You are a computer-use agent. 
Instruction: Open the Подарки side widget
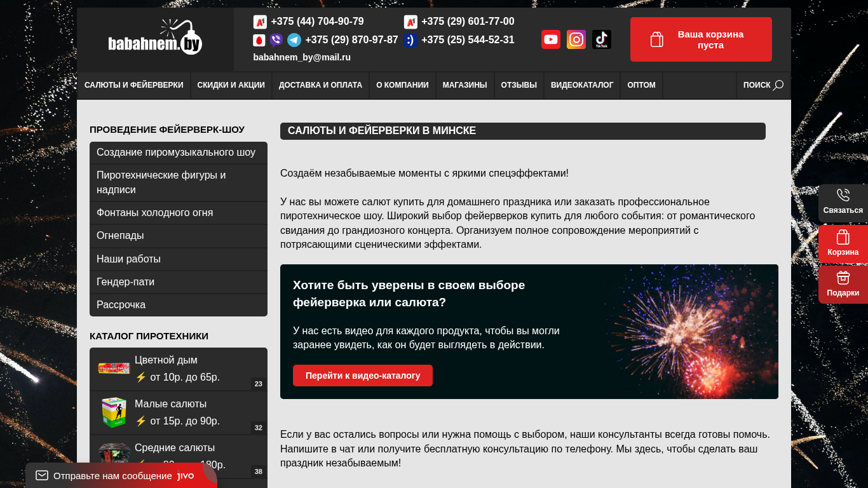point(843,285)
